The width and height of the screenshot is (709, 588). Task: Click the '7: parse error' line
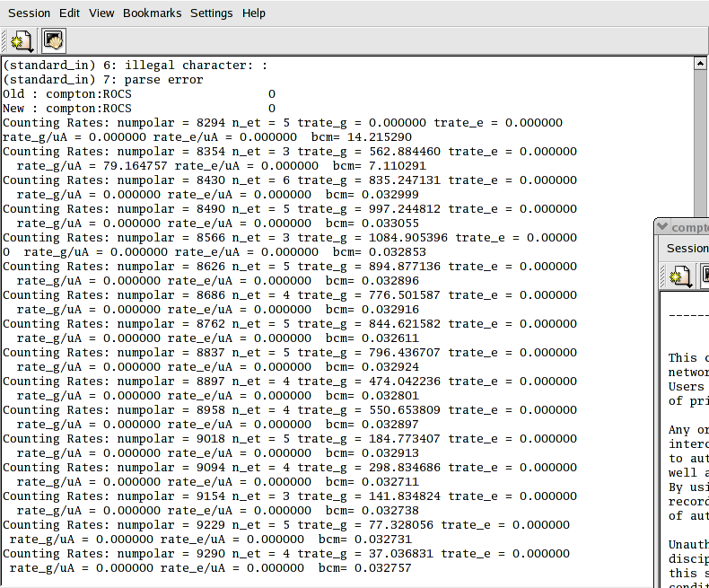103,80
